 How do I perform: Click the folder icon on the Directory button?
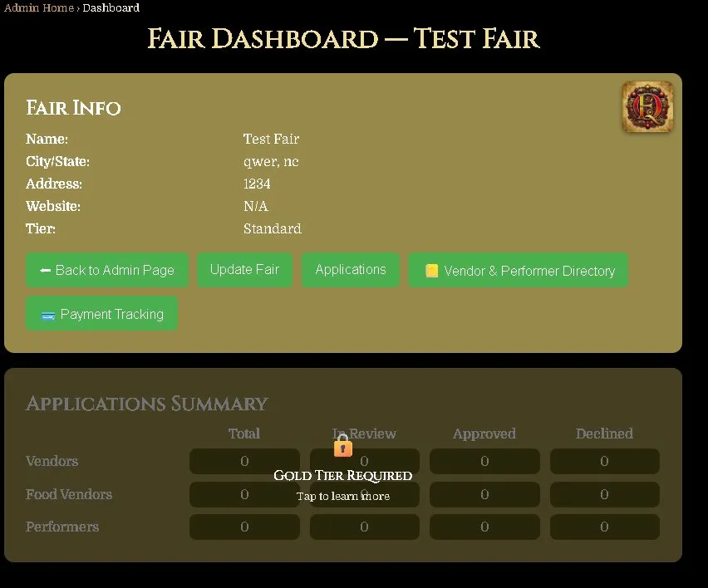[x=431, y=270]
